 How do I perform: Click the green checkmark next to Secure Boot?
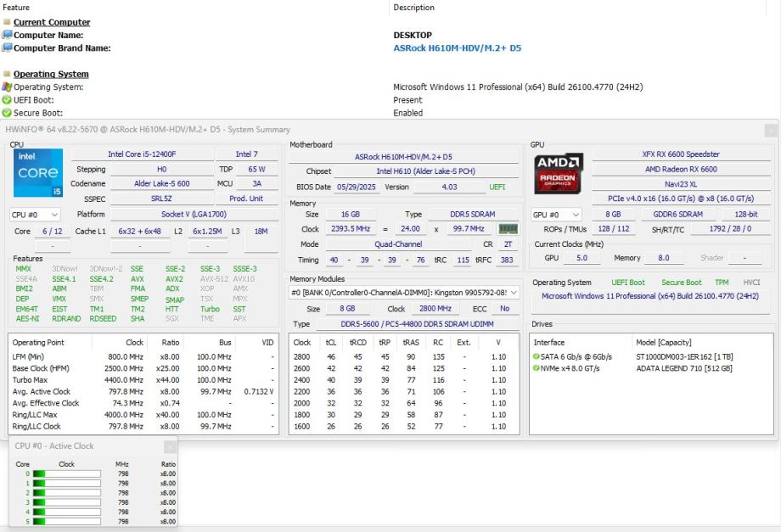7,113
